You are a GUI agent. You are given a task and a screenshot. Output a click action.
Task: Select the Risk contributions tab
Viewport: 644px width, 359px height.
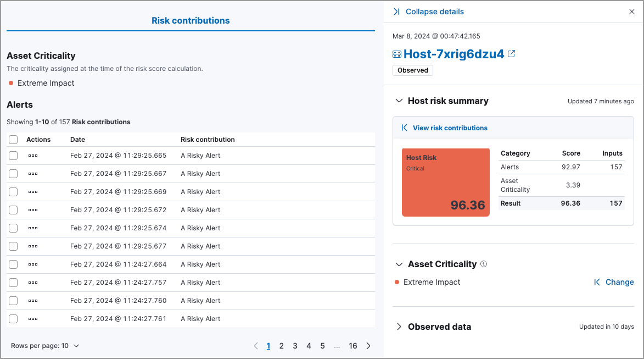coord(191,20)
